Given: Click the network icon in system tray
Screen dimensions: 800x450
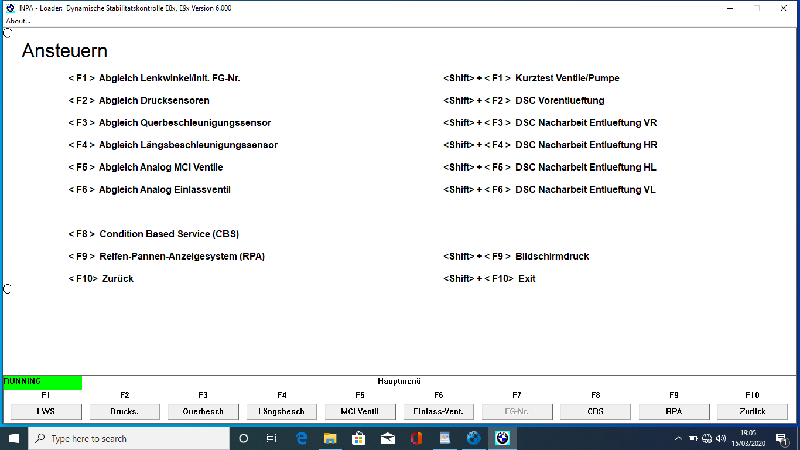Looking at the screenshot, I should (707, 438).
